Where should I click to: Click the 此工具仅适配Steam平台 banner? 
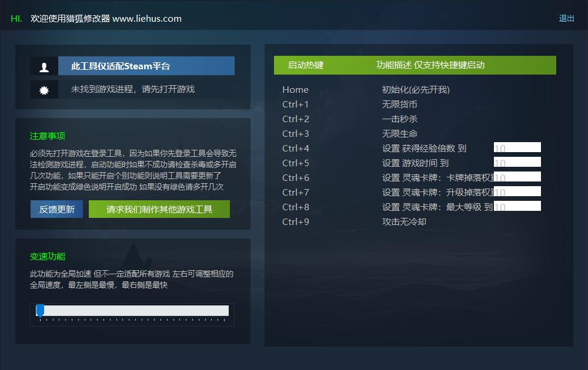click(146, 66)
